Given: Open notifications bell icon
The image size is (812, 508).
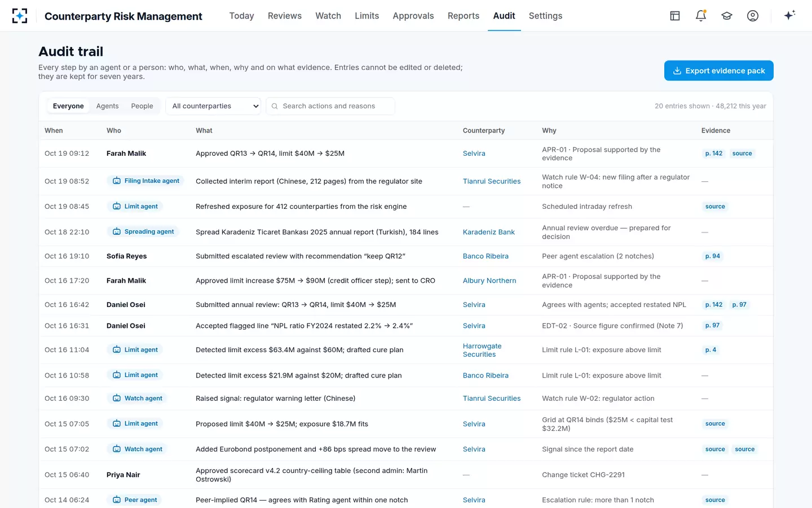Looking at the screenshot, I should pos(701,16).
